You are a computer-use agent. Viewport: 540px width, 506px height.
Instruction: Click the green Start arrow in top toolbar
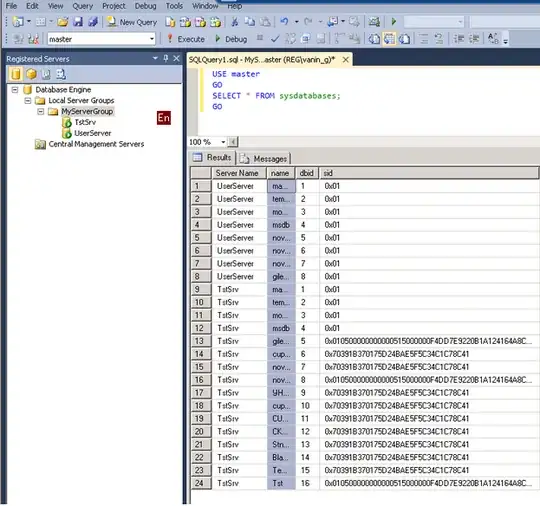pyautogui.click(x=394, y=22)
